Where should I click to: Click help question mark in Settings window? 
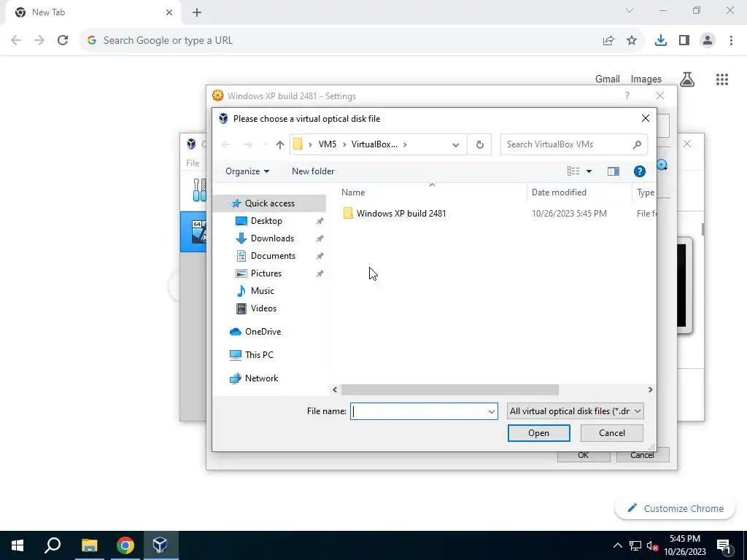point(627,96)
